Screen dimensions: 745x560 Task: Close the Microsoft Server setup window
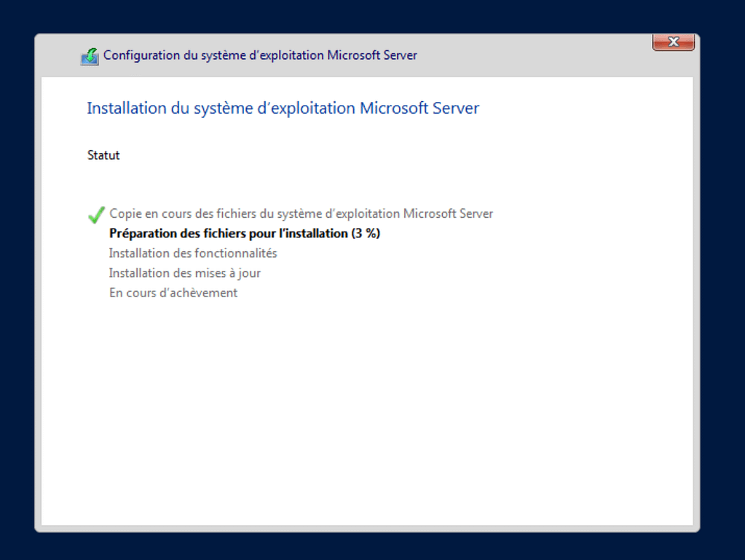(673, 42)
